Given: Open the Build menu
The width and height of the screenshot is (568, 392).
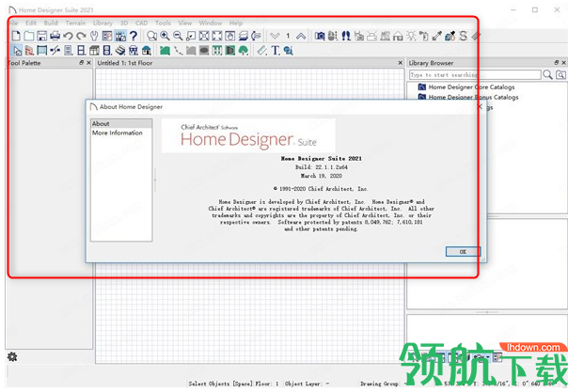Looking at the screenshot, I should pyautogui.click(x=51, y=23).
